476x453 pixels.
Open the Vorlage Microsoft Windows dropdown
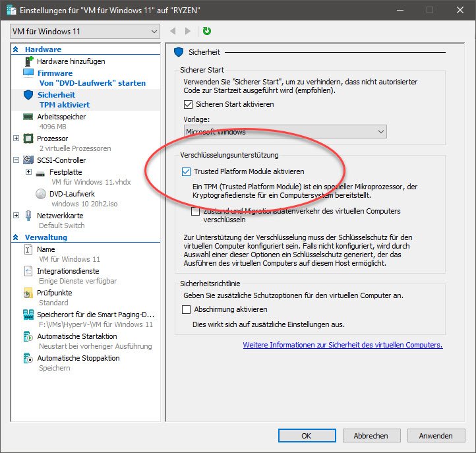click(x=285, y=132)
